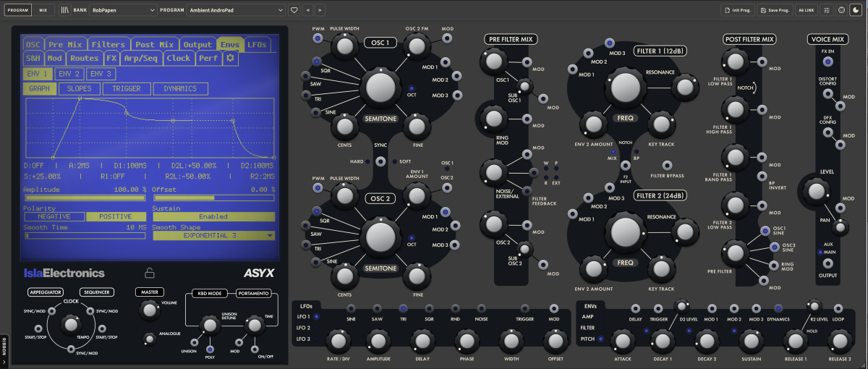Go to the next program arrow

tap(320, 10)
